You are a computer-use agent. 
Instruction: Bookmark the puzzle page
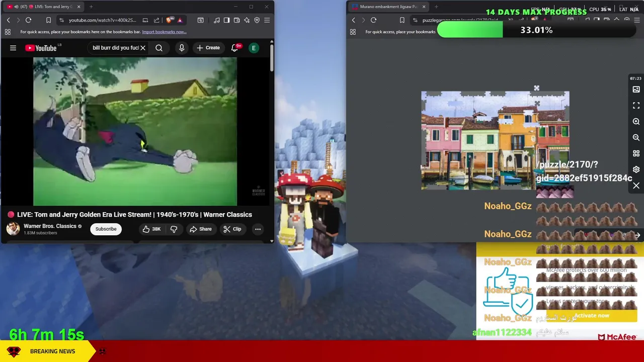click(x=402, y=20)
